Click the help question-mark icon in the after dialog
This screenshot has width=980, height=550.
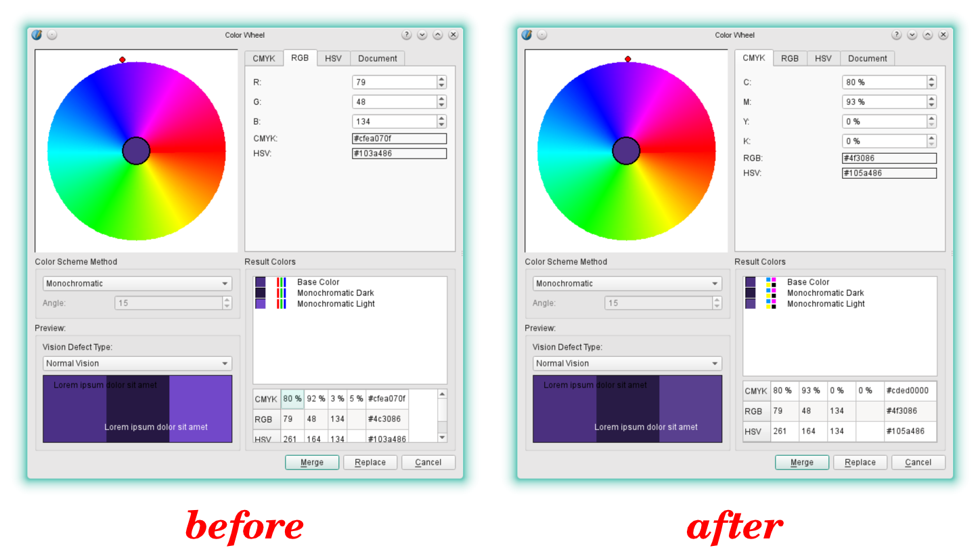click(896, 35)
